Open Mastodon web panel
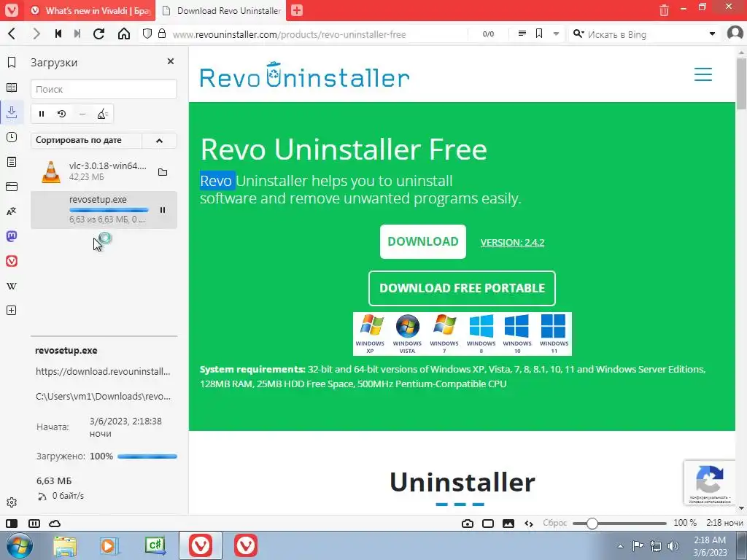This screenshot has width=747, height=560. [x=12, y=236]
